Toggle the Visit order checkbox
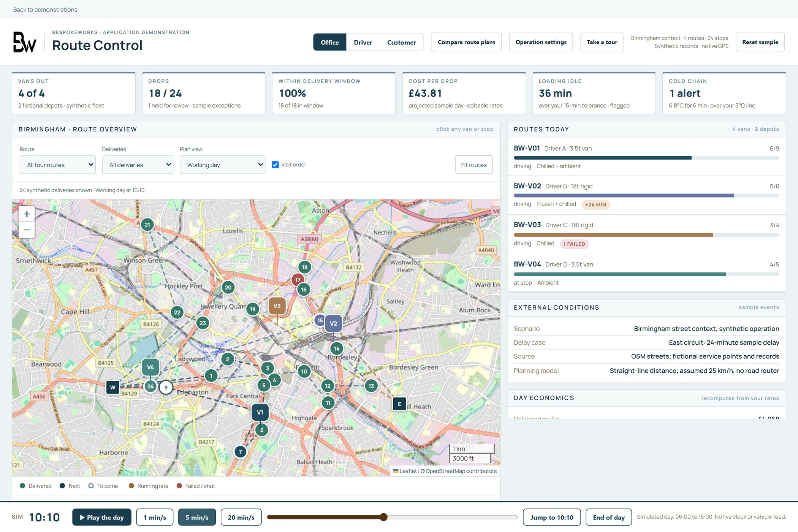Viewport: 798px width, 532px height. click(x=275, y=165)
